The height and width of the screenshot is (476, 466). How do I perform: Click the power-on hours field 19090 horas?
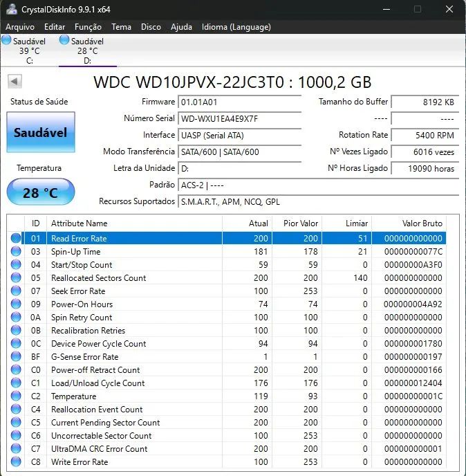(x=425, y=169)
